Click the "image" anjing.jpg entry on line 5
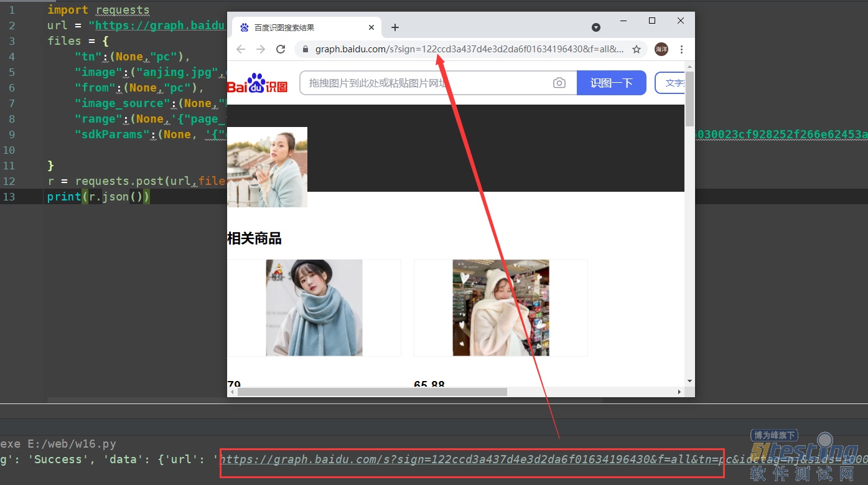This screenshot has height=485, width=868. coord(151,72)
